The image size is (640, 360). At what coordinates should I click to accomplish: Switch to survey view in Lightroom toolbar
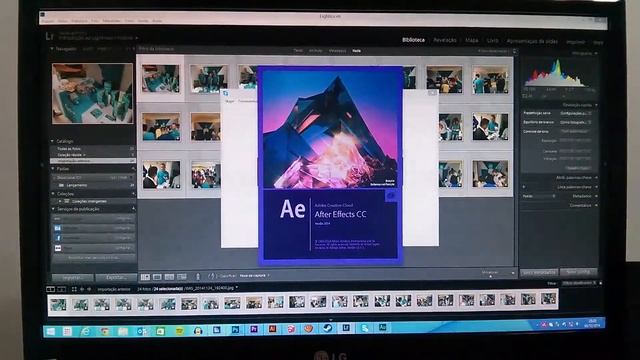point(182,277)
